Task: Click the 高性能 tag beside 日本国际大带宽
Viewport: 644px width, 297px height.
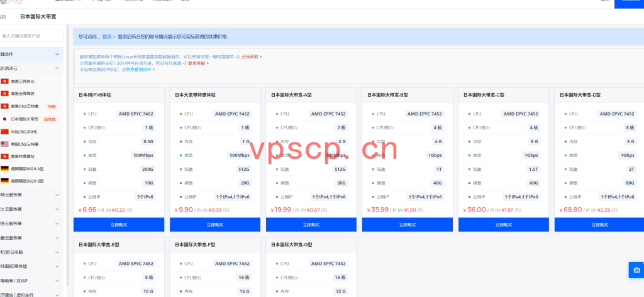Action: [x=50, y=119]
